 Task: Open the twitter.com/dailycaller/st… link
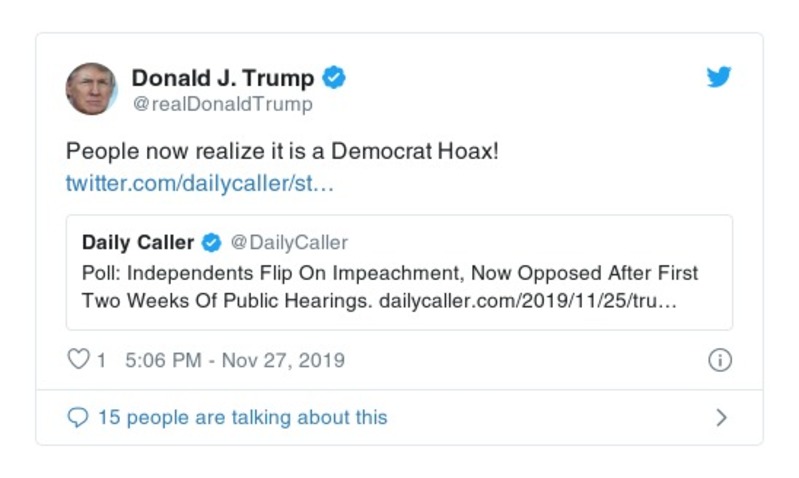click(198, 184)
